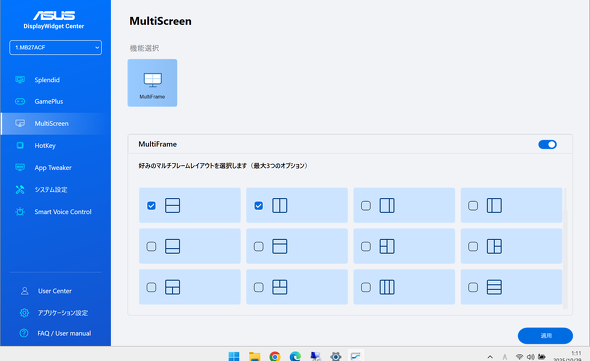Click the MultiFrame panel title text
590x361 pixels.
click(158, 144)
